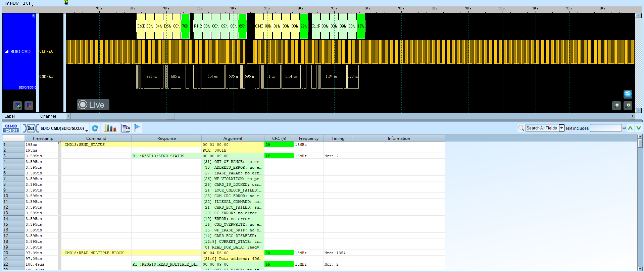Find previous match with green up arrow
This screenshot has height=272, width=644.
(x=631, y=128)
